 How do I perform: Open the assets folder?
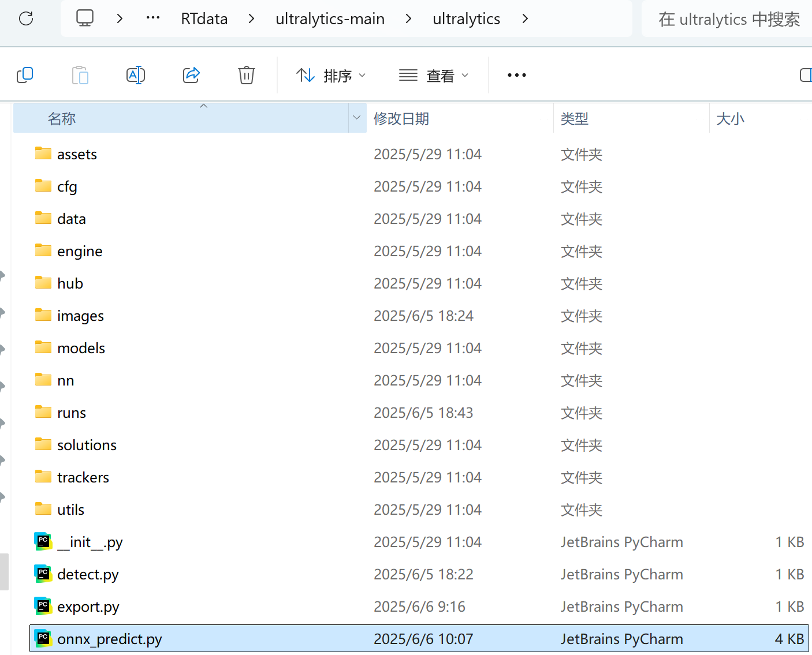[x=77, y=154]
